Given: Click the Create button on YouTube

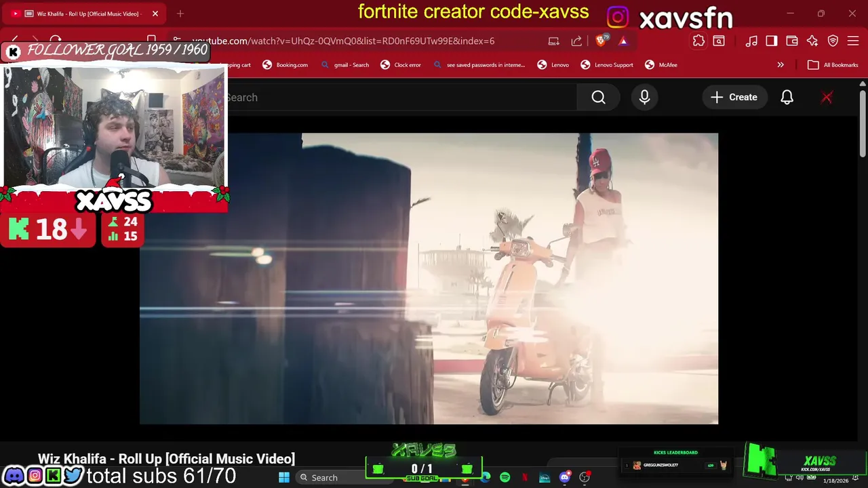Looking at the screenshot, I should click(x=734, y=98).
